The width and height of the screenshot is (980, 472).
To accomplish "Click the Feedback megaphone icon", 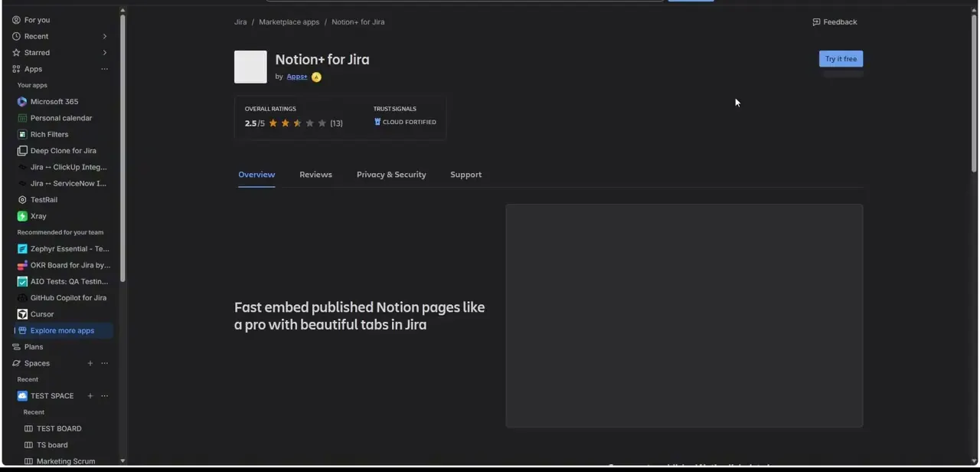I will (x=816, y=22).
